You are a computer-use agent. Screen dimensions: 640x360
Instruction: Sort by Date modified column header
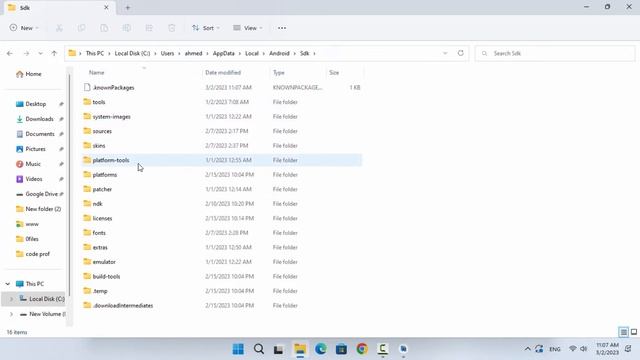(x=223, y=72)
